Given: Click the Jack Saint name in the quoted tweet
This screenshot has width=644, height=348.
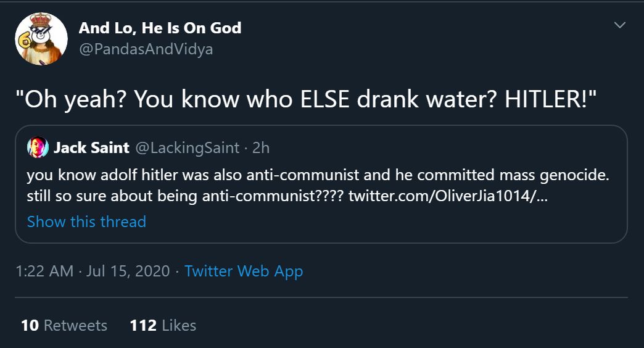Looking at the screenshot, I should pyautogui.click(x=91, y=148).
